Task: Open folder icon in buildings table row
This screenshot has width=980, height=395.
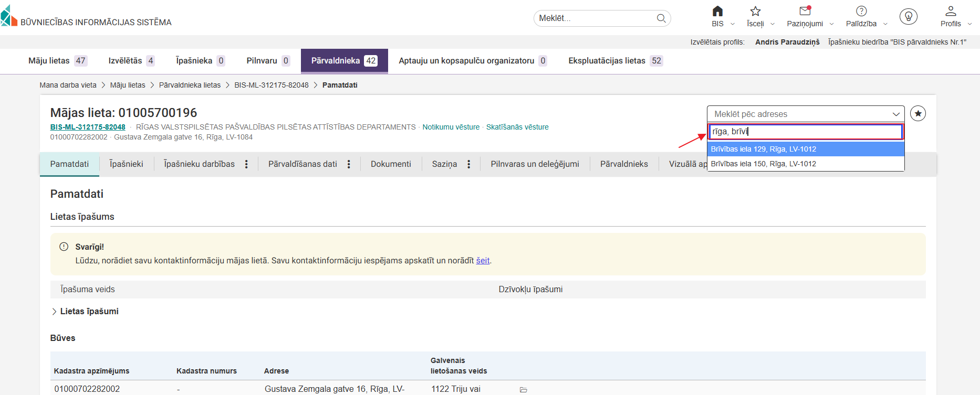Action: click(523, 389)
